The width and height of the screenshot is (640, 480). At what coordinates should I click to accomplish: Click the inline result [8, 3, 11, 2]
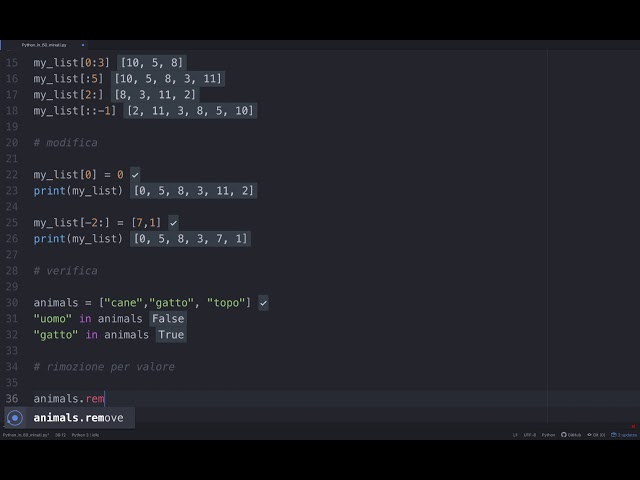coord(155,95)
